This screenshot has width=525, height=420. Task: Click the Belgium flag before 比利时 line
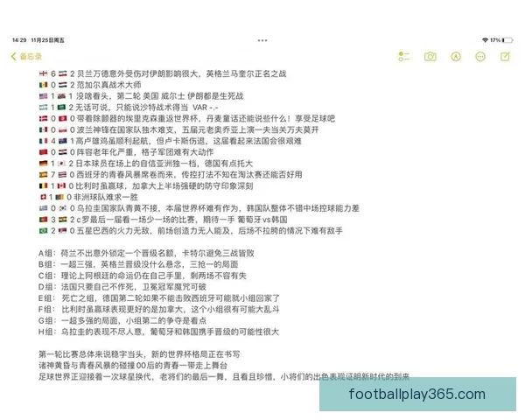[43, 185]
